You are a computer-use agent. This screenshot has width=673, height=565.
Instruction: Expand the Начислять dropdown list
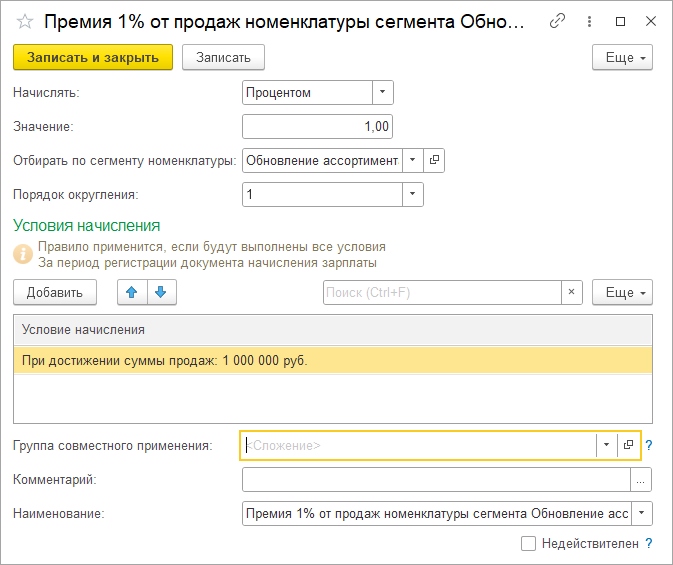click(x=382, y=93)
